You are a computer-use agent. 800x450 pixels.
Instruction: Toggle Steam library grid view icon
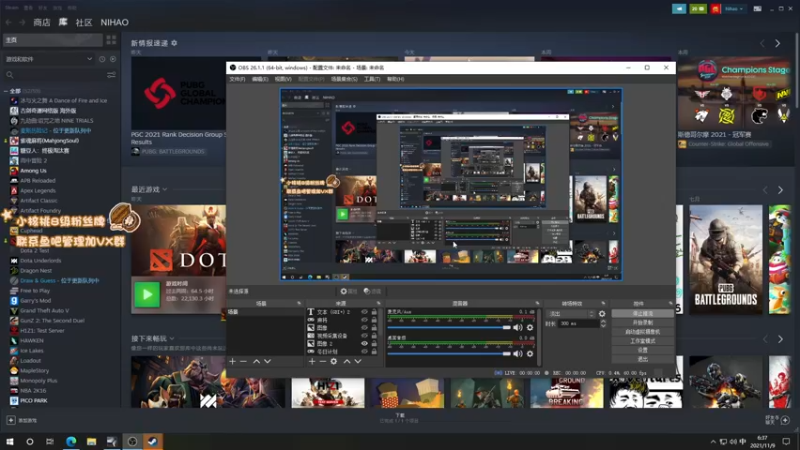tap(111, 40)
